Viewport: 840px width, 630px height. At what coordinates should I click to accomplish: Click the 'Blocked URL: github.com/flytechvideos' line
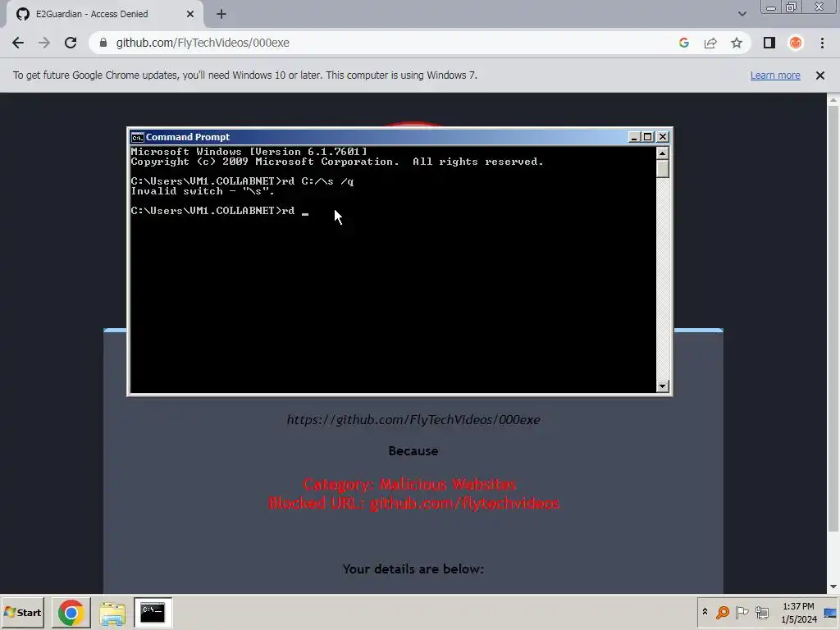pos(413,503)
